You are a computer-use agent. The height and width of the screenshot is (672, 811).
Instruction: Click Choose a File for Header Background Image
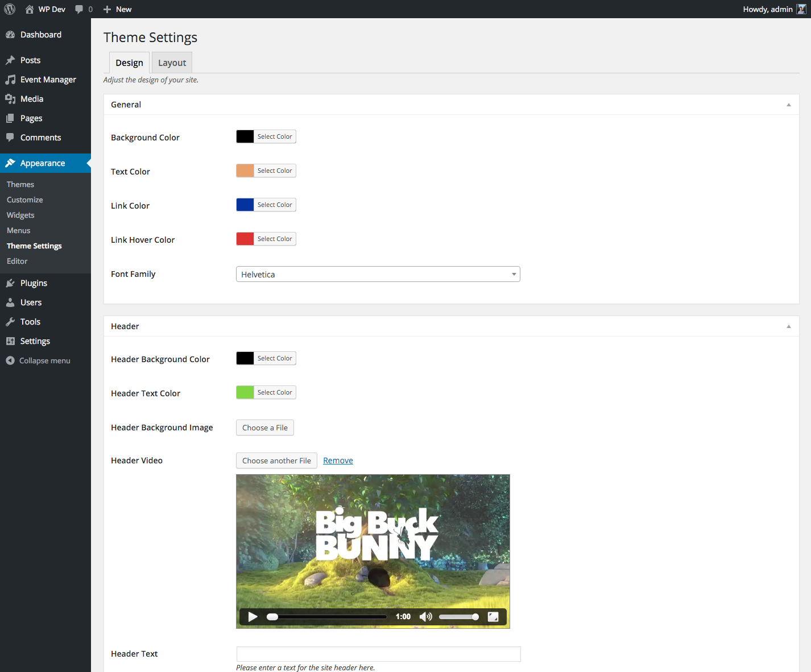[265, 428]
